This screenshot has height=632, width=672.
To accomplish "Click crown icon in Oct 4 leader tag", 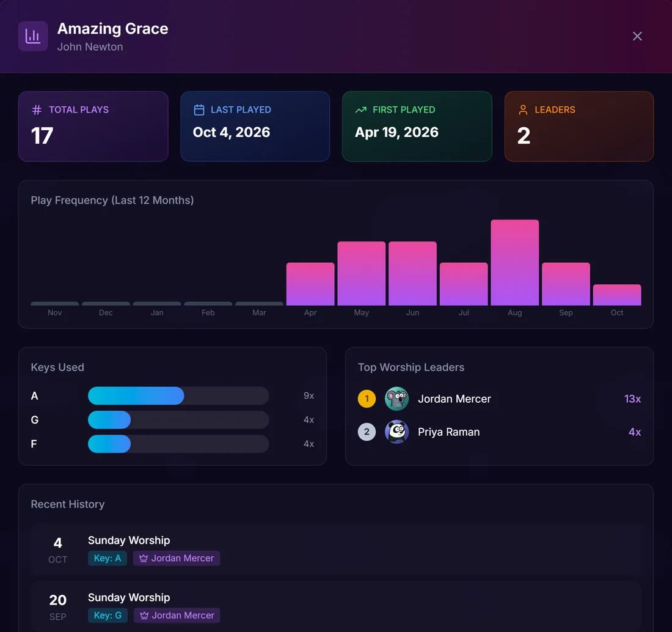I will coord(144,558).
